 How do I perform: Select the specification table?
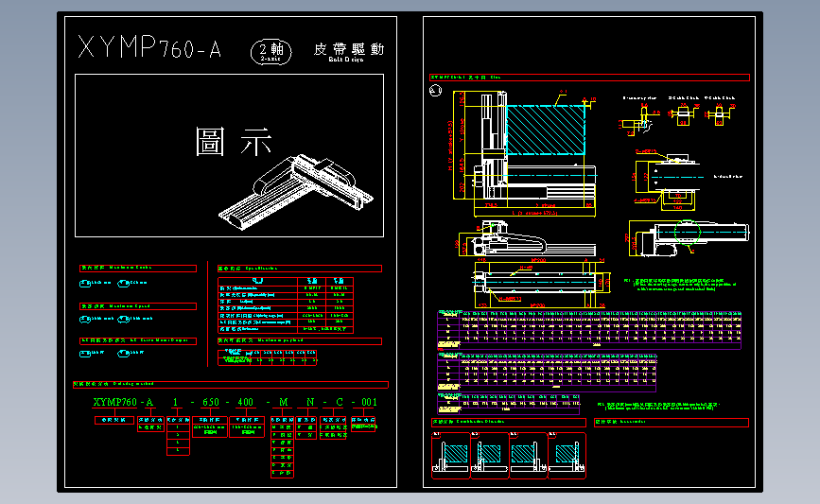pyautogui.click(x=286, y=305)
